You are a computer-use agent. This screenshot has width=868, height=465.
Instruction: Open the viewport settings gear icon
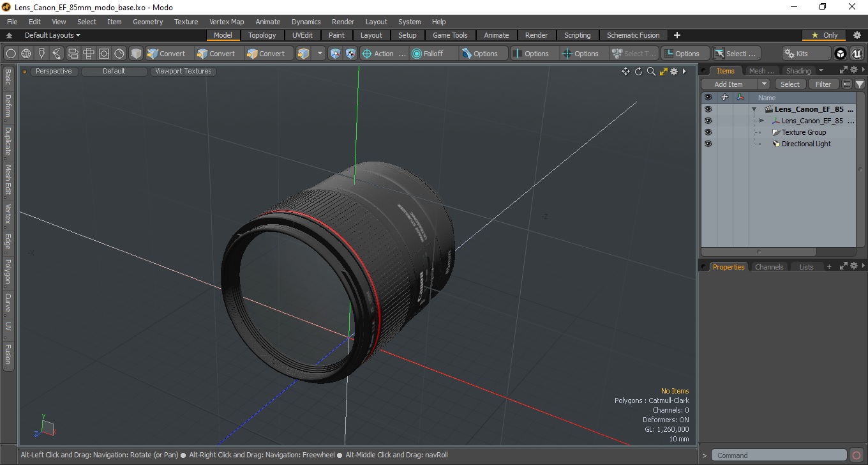pos(674,72)
